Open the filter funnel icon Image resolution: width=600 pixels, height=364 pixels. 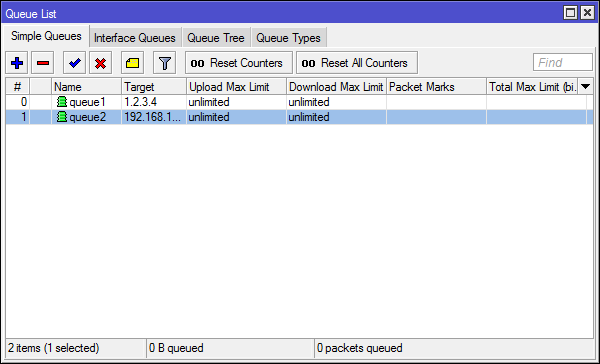165,63
